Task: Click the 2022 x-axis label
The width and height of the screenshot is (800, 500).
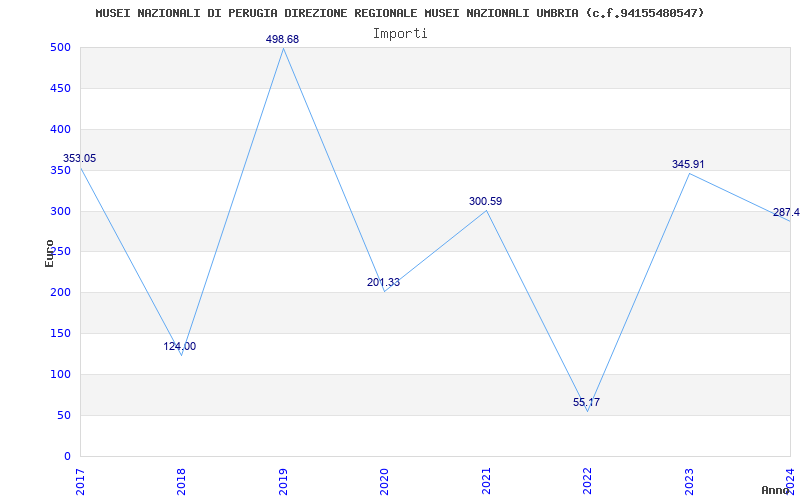Action: click(x=587, y=482)
